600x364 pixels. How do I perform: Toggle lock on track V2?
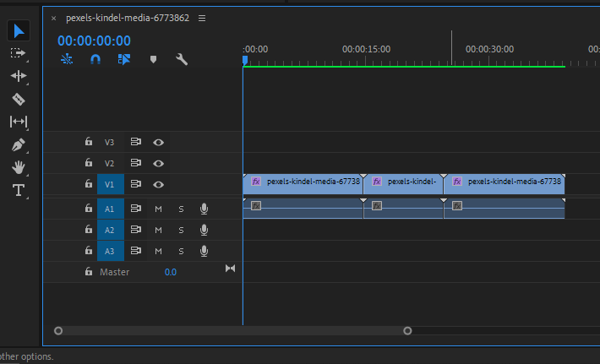click(x=89, y=162)
